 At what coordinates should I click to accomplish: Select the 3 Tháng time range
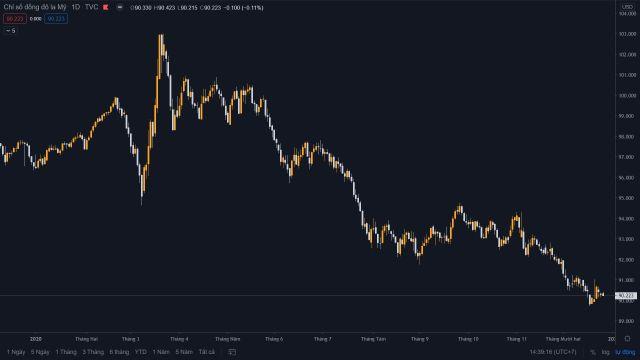coord(93,352)
